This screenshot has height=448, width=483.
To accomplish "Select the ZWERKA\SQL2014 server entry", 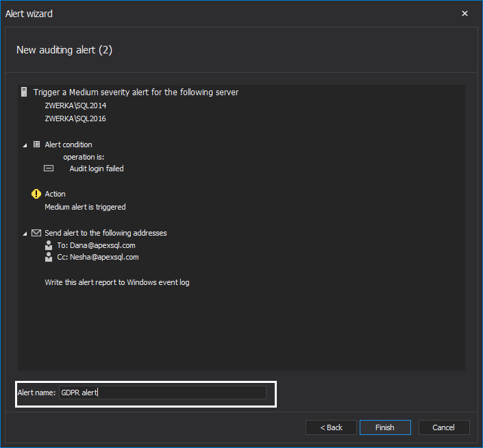I will click(75, 105).
